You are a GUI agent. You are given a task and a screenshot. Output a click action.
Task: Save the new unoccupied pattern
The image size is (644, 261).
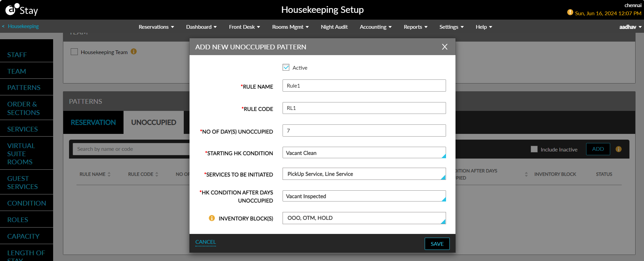pos(437,244)
